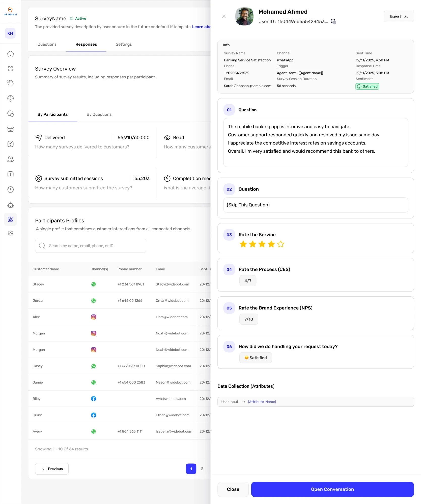421x504 pixels.
Task: Open the settings gear sidebar icon
Action: 10,233
